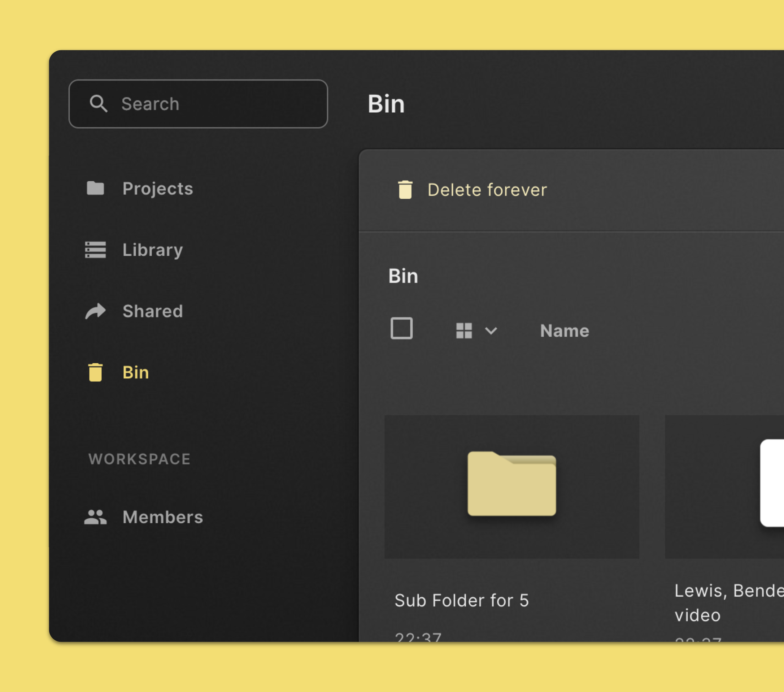Click the Members people icon

(x=95, y=517)
